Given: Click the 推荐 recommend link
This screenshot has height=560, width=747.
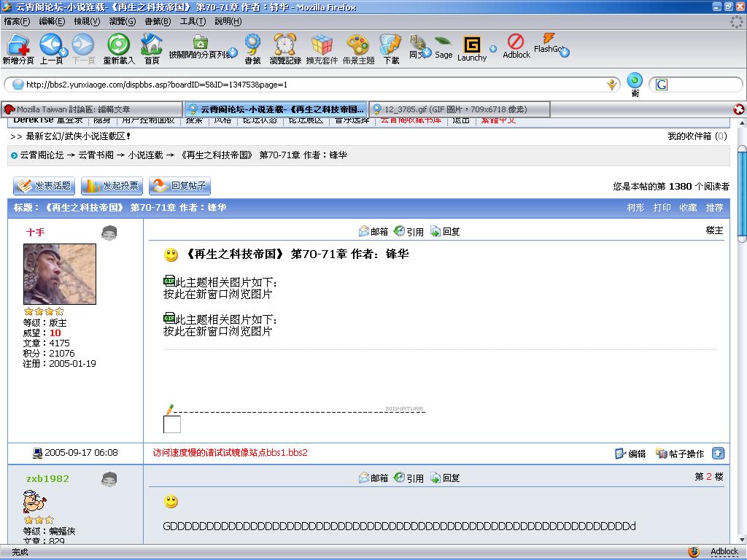Looking at the screenshot, I should click(x=714, y=208).
